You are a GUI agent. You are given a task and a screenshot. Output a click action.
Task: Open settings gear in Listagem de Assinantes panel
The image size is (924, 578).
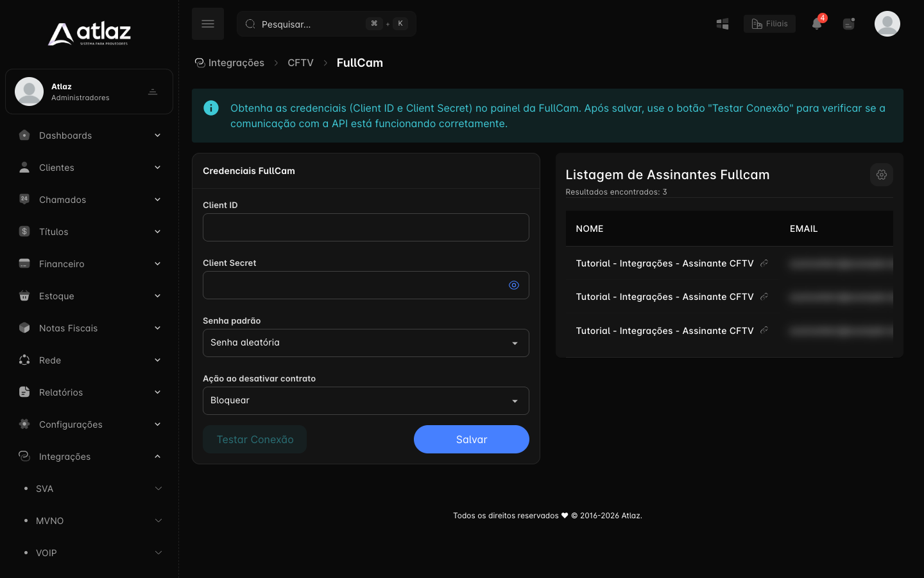pyautogui.click(x=882, y=175)
